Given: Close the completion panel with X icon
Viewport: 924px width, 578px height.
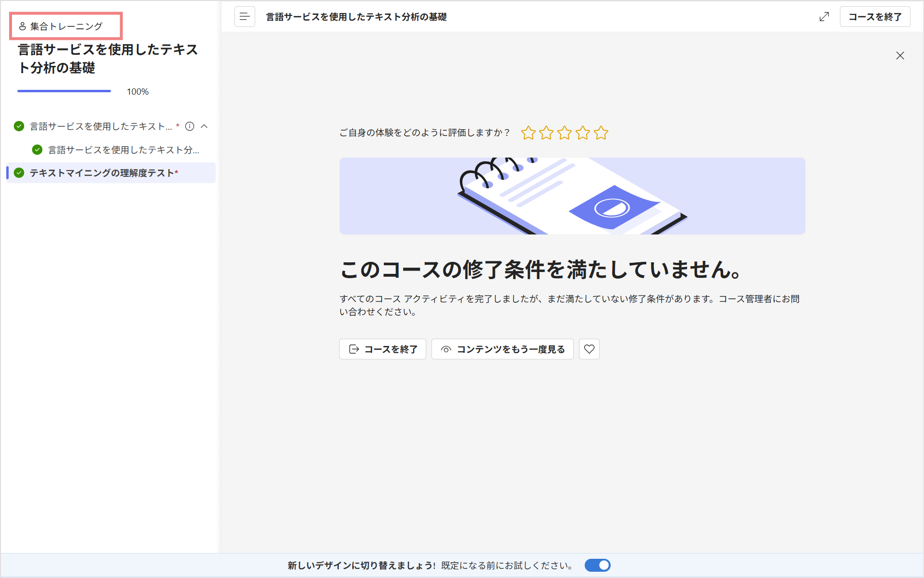Looking at the screenshot, I should [x=900, y=56].
